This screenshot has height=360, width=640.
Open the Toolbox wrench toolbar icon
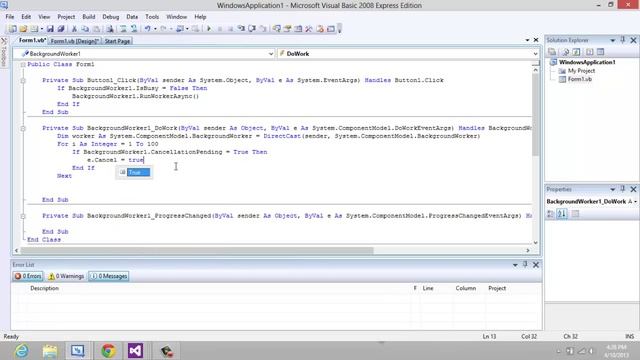tap(309, 29)
